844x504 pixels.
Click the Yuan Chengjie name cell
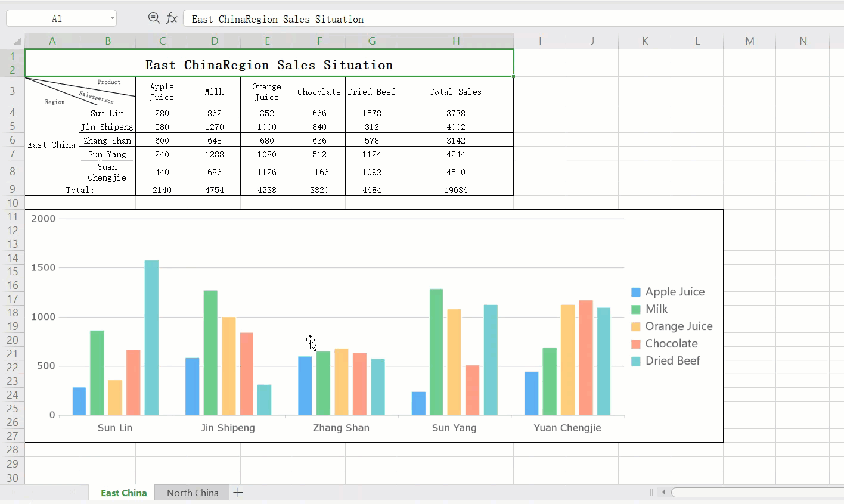point(107,172)
